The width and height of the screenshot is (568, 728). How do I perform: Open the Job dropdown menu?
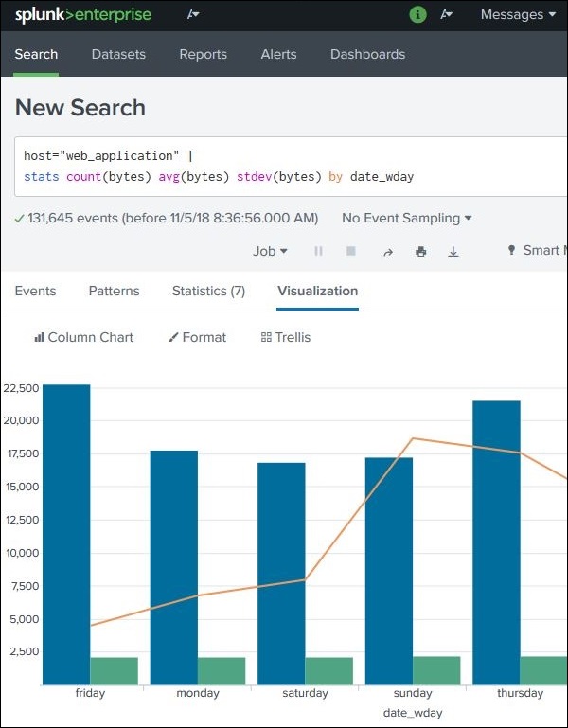pos(270,251)
